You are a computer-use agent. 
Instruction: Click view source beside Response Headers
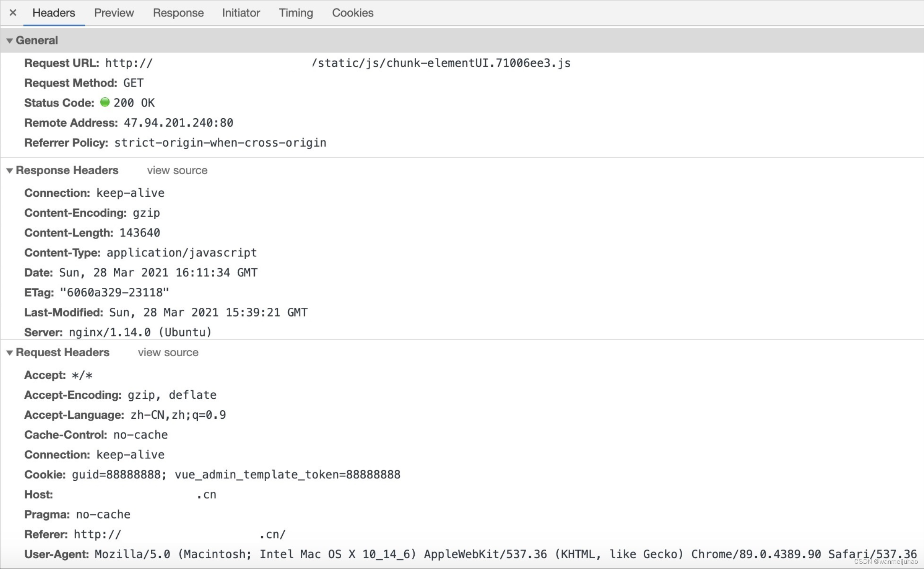tap(177, 170)
